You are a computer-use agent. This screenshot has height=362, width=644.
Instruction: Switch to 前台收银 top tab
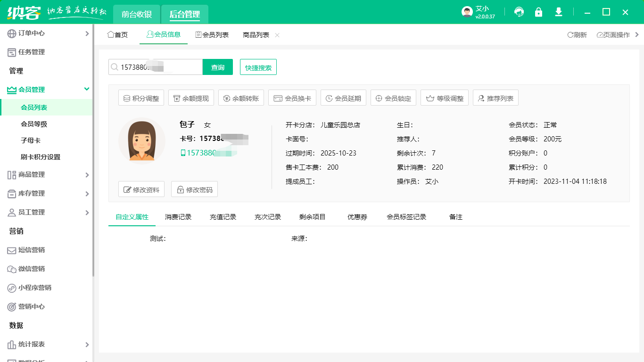(137, 14)
